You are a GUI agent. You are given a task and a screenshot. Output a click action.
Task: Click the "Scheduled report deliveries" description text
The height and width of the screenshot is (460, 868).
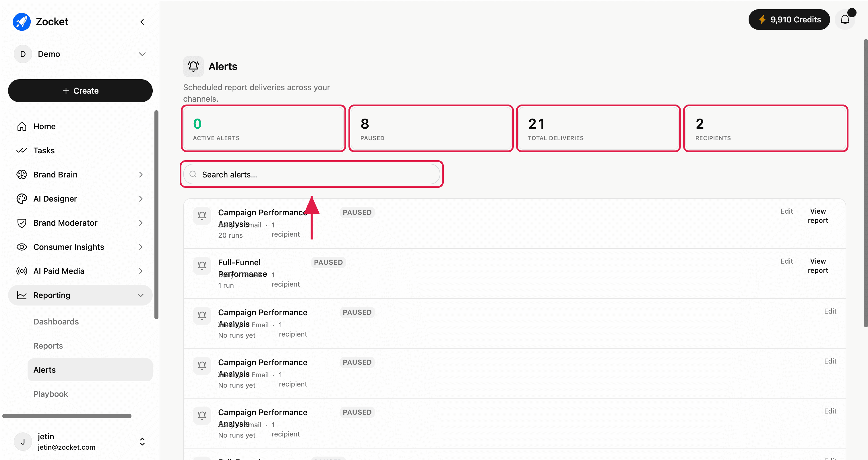256,93
